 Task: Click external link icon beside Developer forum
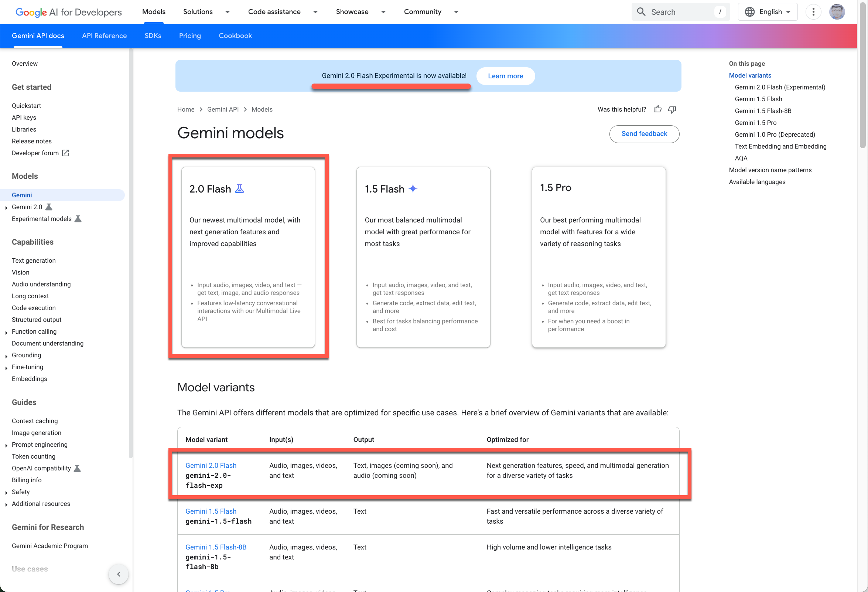click(x=65, y=153)
